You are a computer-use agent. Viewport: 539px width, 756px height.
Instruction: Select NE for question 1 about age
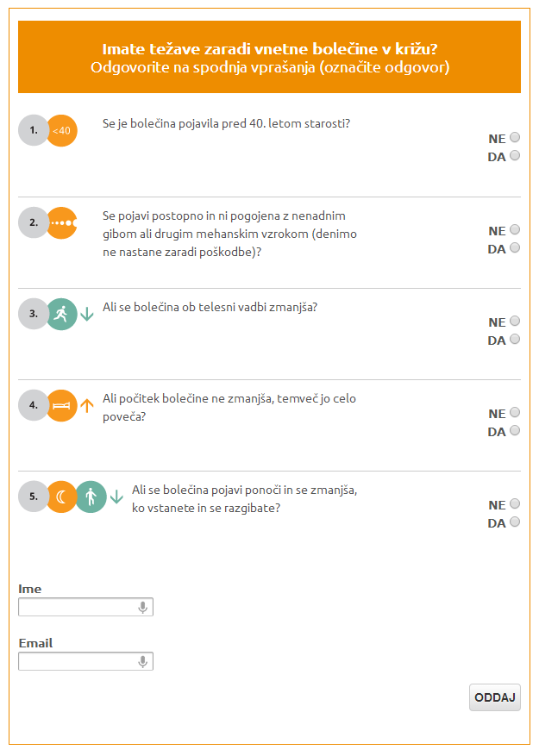click(515, 138)
